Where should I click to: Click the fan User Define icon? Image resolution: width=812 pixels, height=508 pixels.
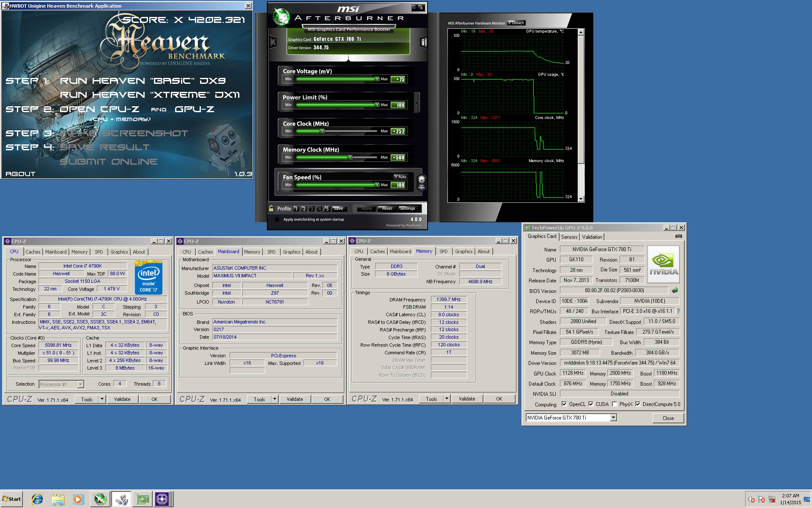click(421, 182)
